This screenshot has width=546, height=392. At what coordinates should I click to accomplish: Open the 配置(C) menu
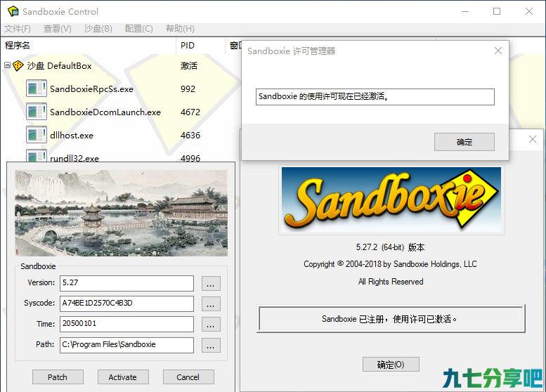pos(139,29)
